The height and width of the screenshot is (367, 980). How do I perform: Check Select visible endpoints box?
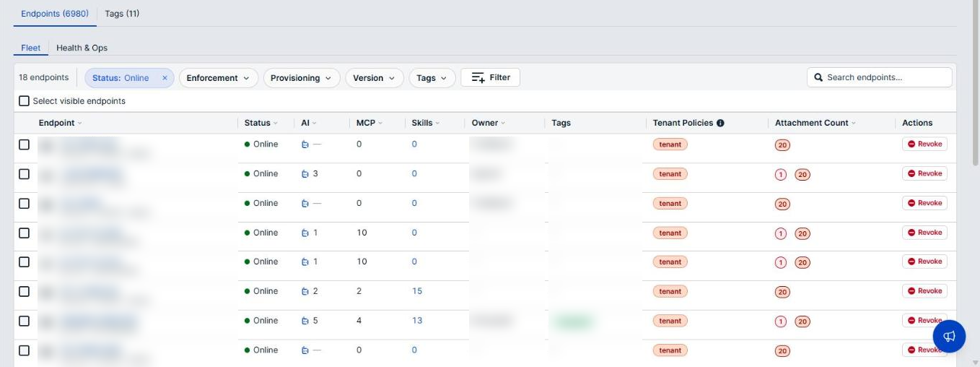[x=24, y=101]
